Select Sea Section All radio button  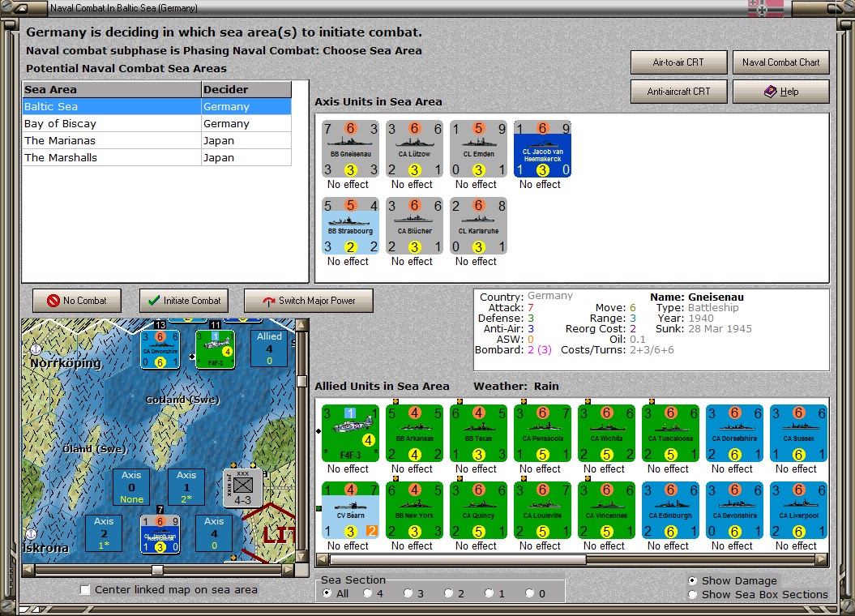click(327, 593)
